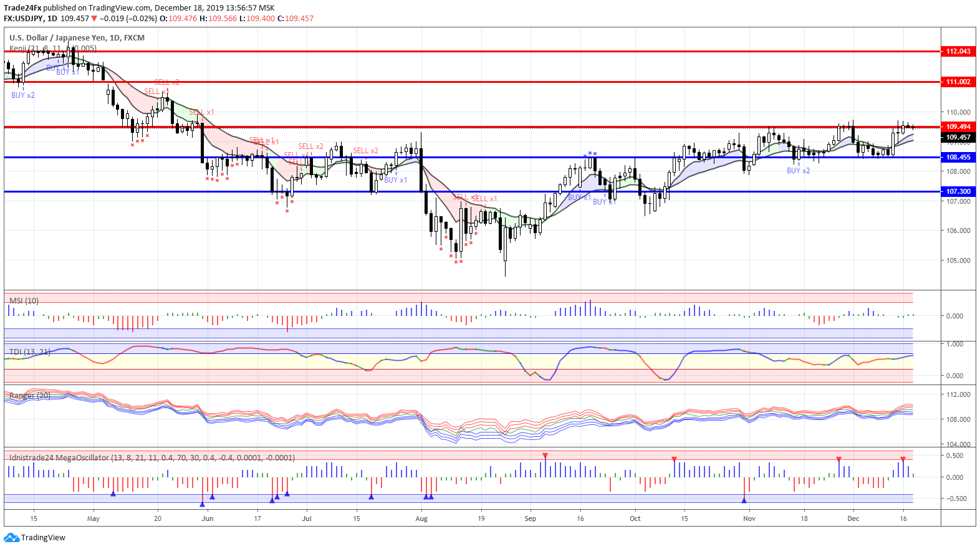Click the SELL x1 signal in late May
Image resolution: width=980 pixels, height=549 pixels.
coord(201,112)
